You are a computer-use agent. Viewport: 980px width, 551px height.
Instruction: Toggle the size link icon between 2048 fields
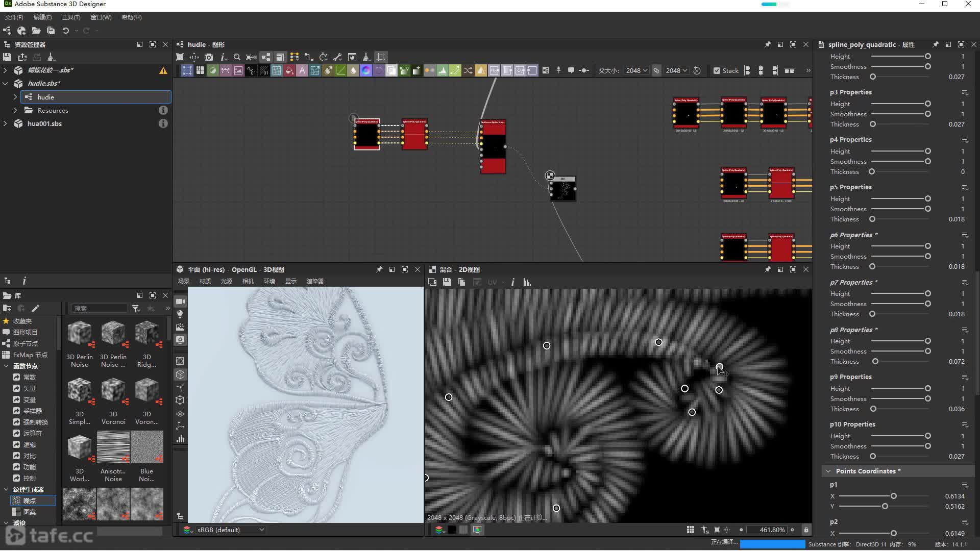coord(656,70)
